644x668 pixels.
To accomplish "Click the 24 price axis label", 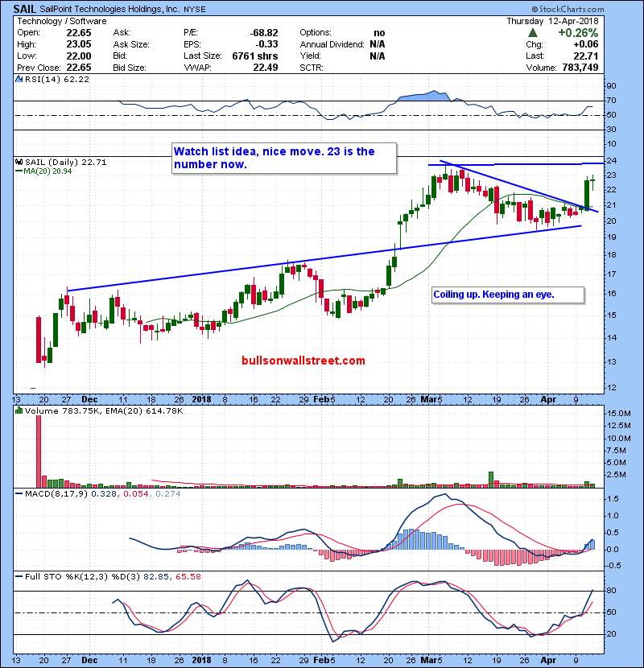I will [x=612, y=161].
